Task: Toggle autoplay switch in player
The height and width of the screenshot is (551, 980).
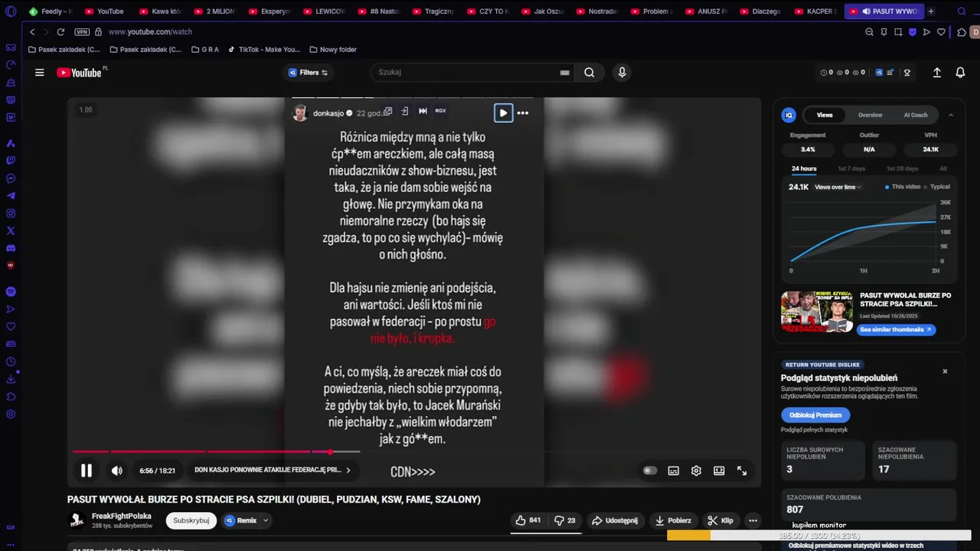Action: [x=650, y=471]
